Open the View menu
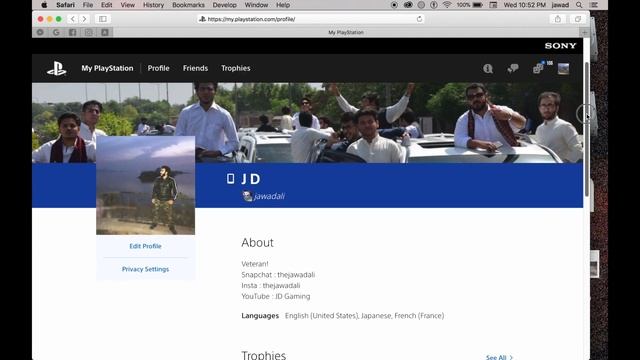This screenshot has width=640, height=360. (127, 5)
